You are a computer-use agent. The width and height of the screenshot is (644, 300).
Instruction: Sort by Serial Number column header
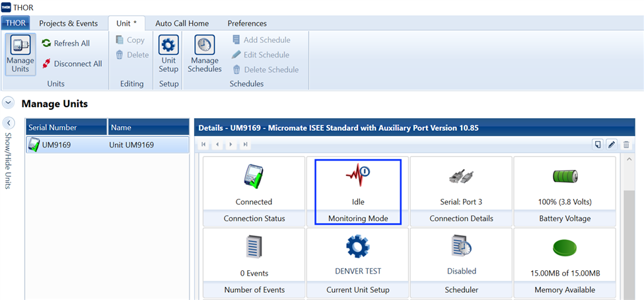click(66, 128)
